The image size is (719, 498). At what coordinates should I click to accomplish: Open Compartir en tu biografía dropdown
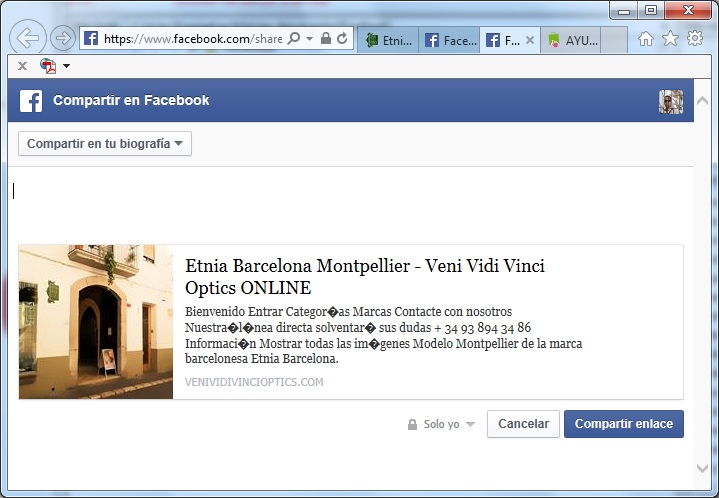tap(105, 144)
